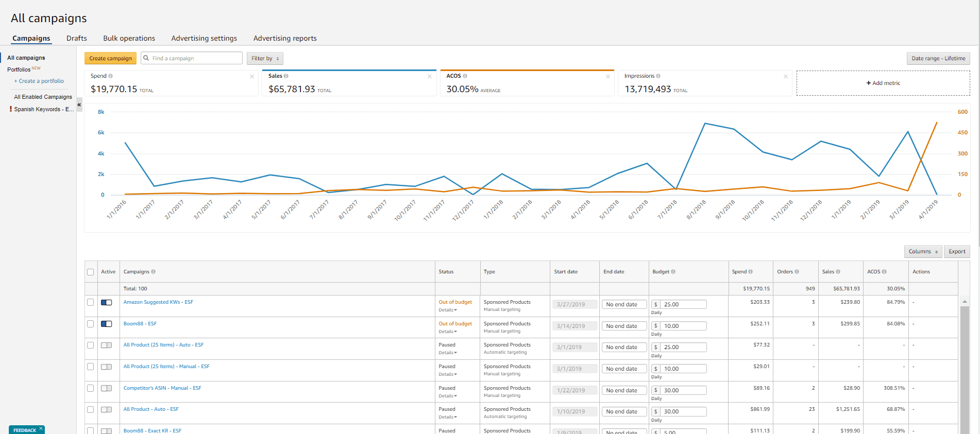Open Boom88 - Exact KR - ESF campaign
The height and width of the screenshot is (434, 980).
click(x=153, y=430)
